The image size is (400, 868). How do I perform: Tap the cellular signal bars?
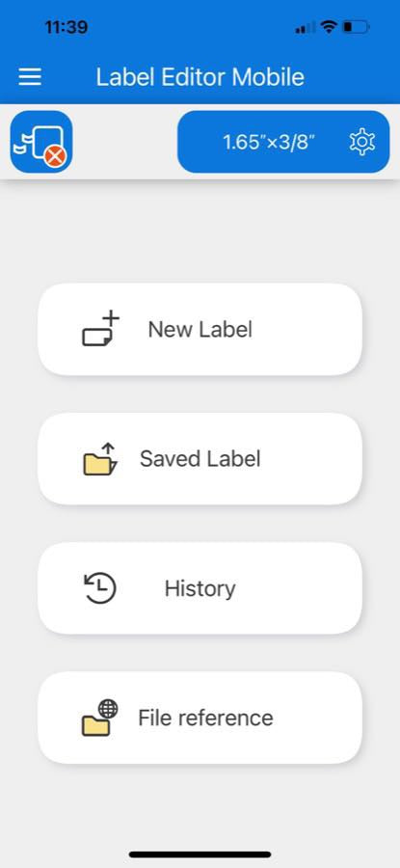click(306, 27)
